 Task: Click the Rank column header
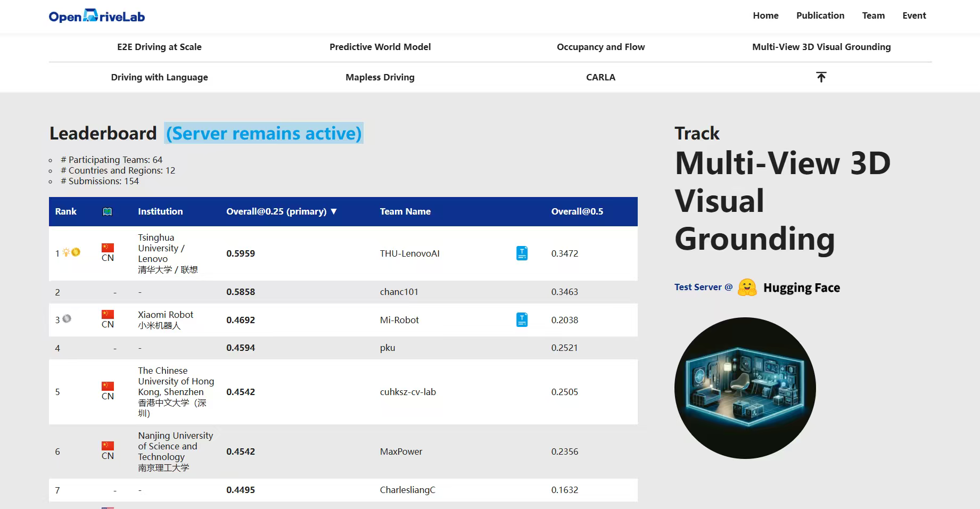pos(65,211)
